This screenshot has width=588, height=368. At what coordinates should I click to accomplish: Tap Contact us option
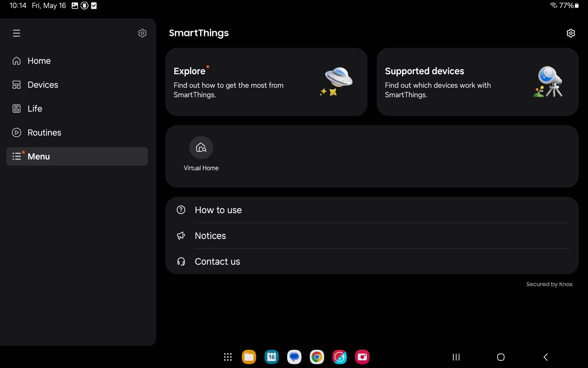tap(217, 262)
